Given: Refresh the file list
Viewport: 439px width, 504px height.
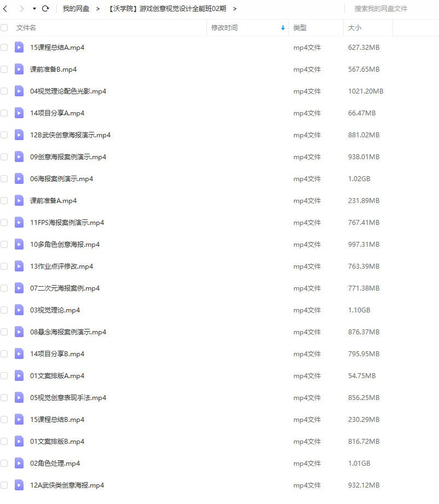Looking at the screenshot, I should [45, 9].
